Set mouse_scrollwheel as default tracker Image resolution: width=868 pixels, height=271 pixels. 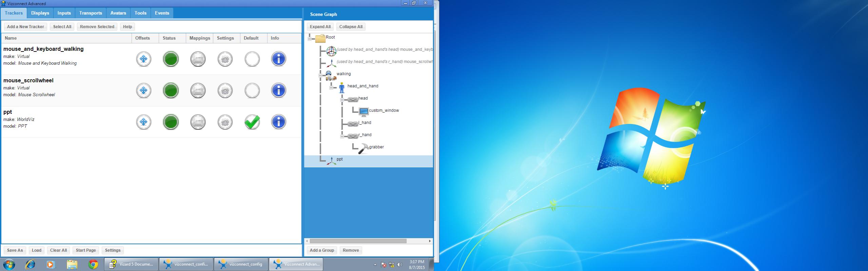(252, 90)
